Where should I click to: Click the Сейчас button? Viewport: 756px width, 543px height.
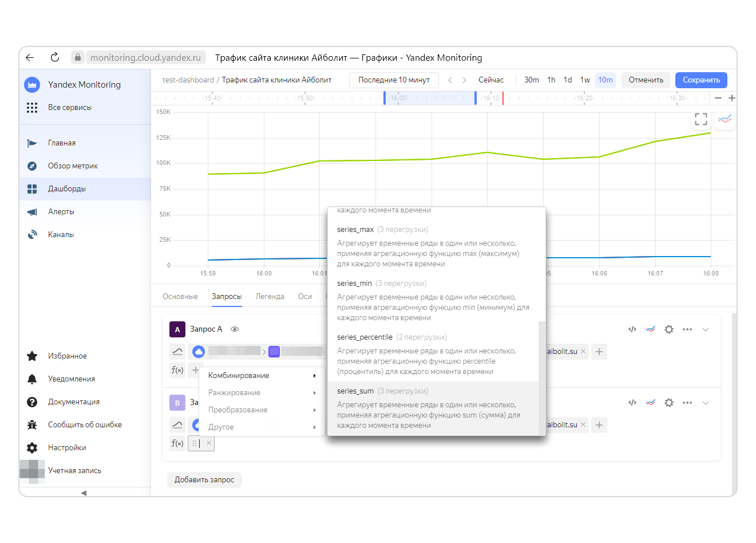click(x=491, y=80)
